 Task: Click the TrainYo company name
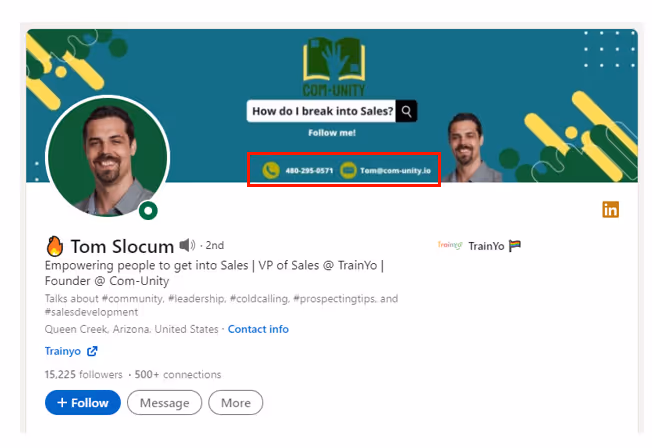click(x=486, y=246)
